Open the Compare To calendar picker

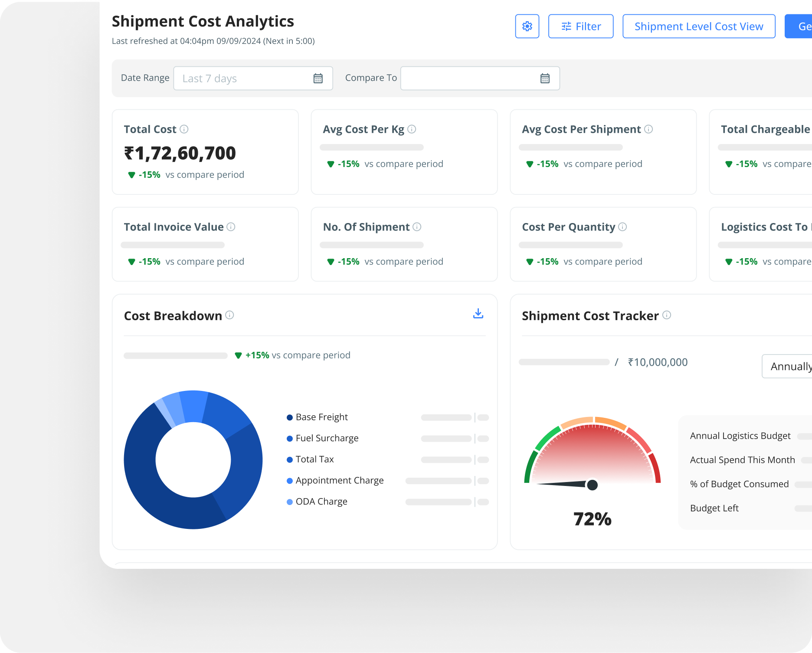(x=545, y=79)
